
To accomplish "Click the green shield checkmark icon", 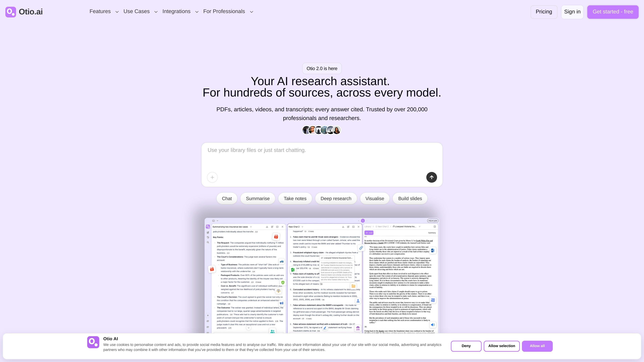I will point(283,283).
